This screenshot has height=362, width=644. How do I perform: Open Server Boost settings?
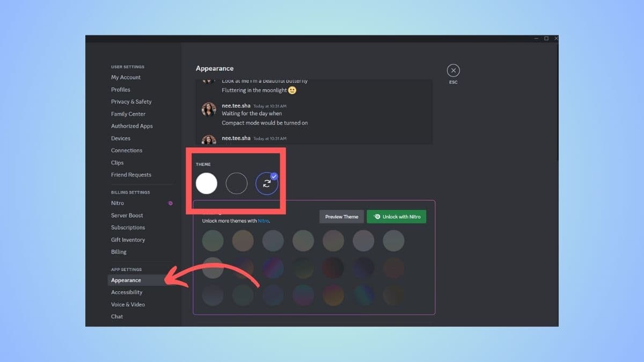click(127, 216)
